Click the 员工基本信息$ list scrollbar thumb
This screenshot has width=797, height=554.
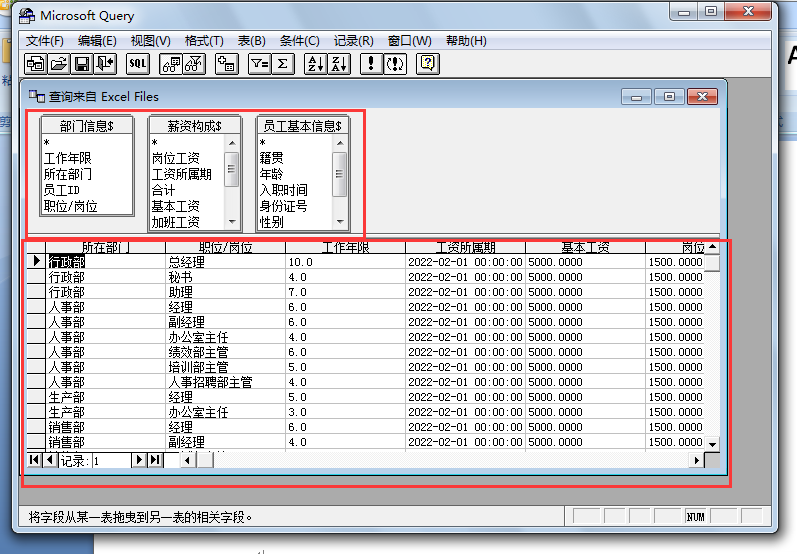coord(340,174)
